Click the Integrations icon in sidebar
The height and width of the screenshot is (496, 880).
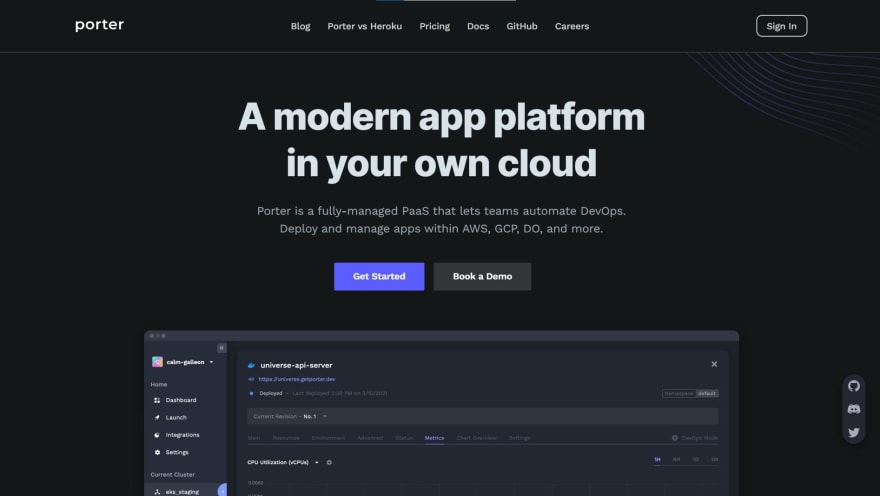(x=157, y=435)
